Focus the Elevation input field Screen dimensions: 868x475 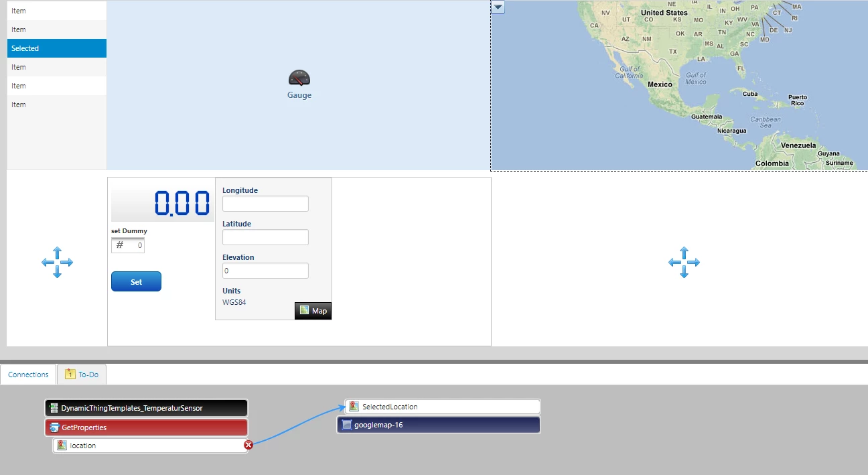pos(265,271)
